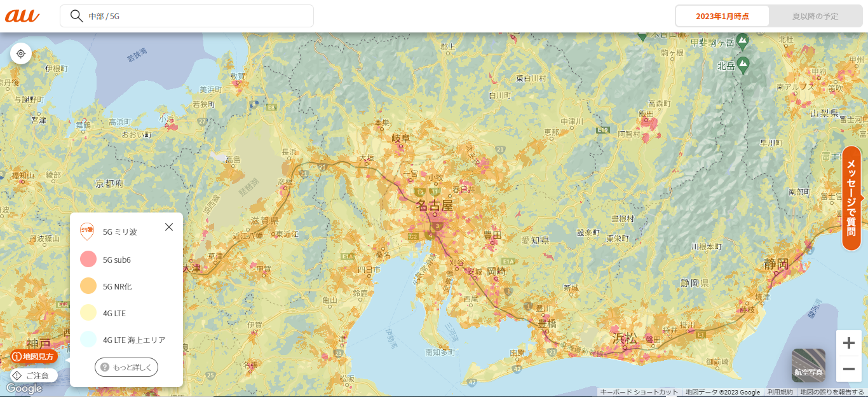Click the 5G sub6 pink swatch
The height and width of the screenshot is (397, 868).
coord(88,260)
